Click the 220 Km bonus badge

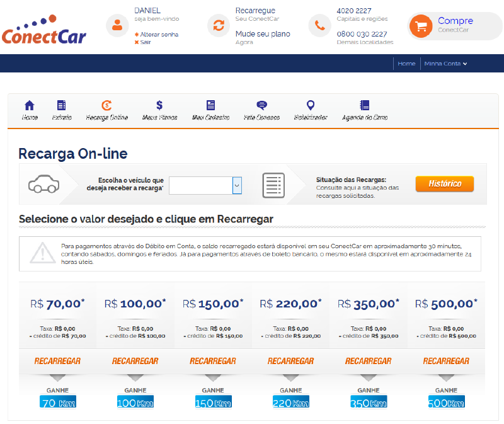(291, 402)
